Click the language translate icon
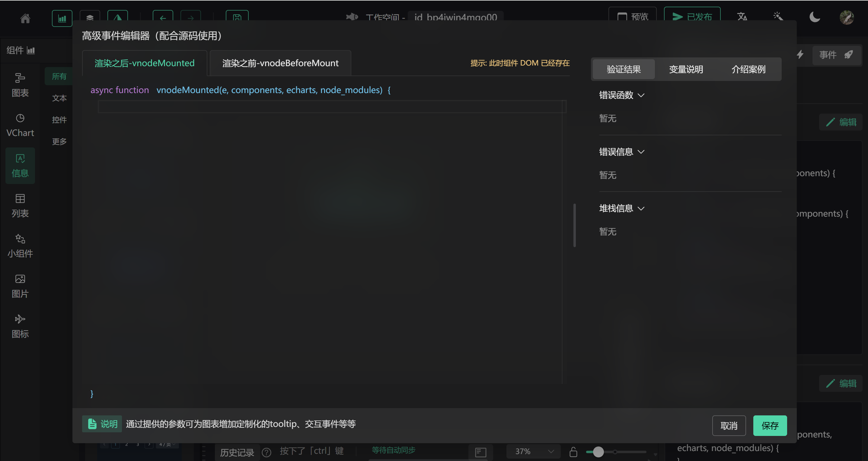 [x=742, y=17]
